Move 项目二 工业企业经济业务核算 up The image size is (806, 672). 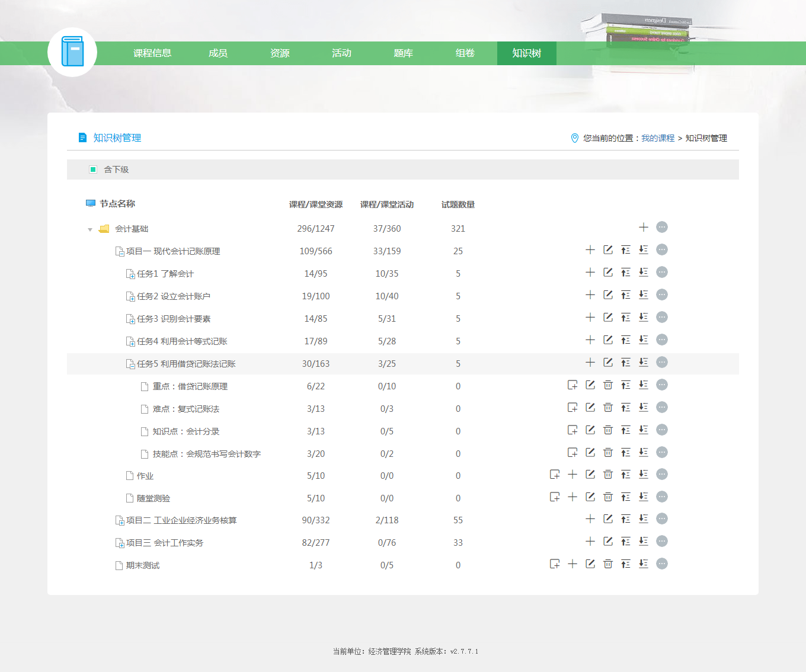(626, 519)
